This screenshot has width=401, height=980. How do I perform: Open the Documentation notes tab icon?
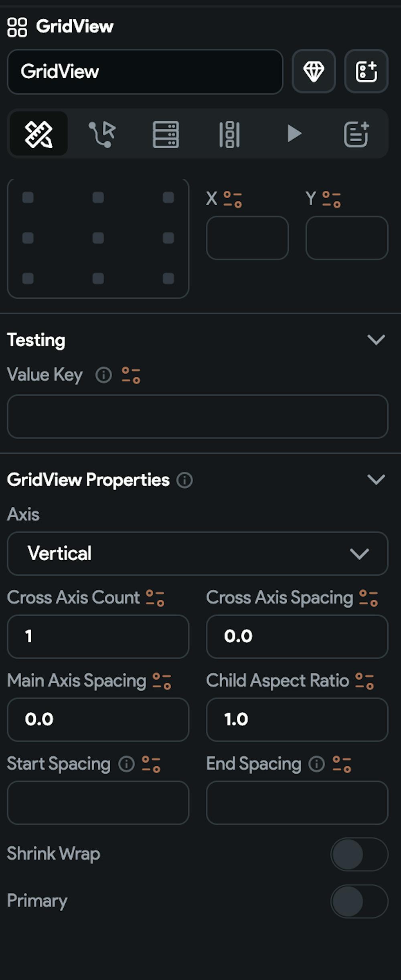coord(356,134)
